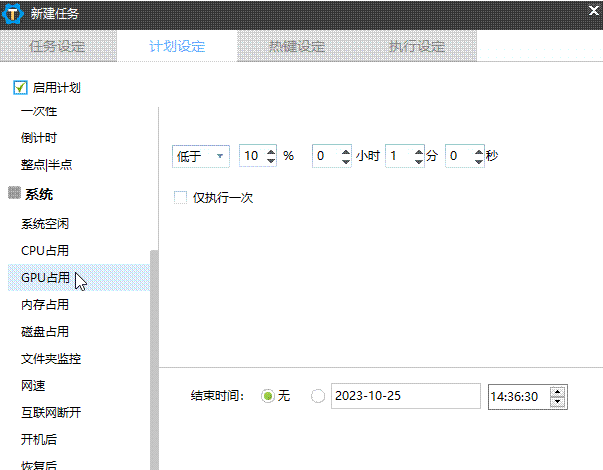Enable the 仅执行一次 checkbox
Viewport: 603px width, 470px height.
coord(181,198)
